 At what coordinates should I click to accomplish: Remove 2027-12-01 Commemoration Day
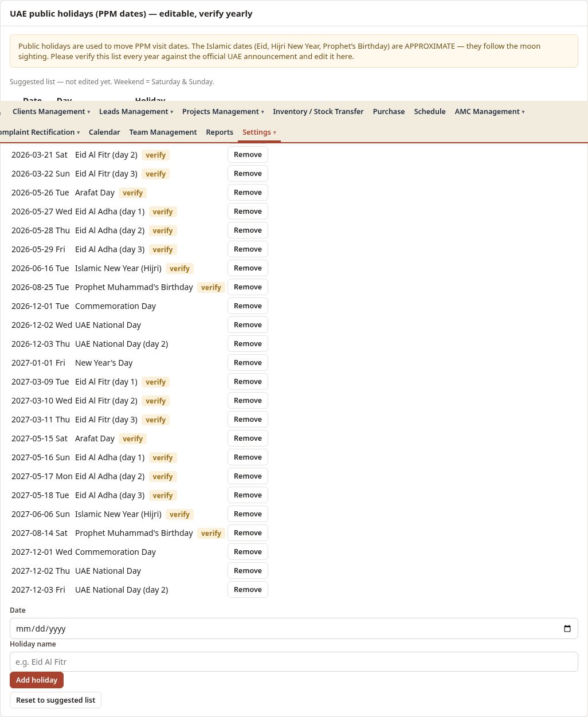click(x=248, y=552)
